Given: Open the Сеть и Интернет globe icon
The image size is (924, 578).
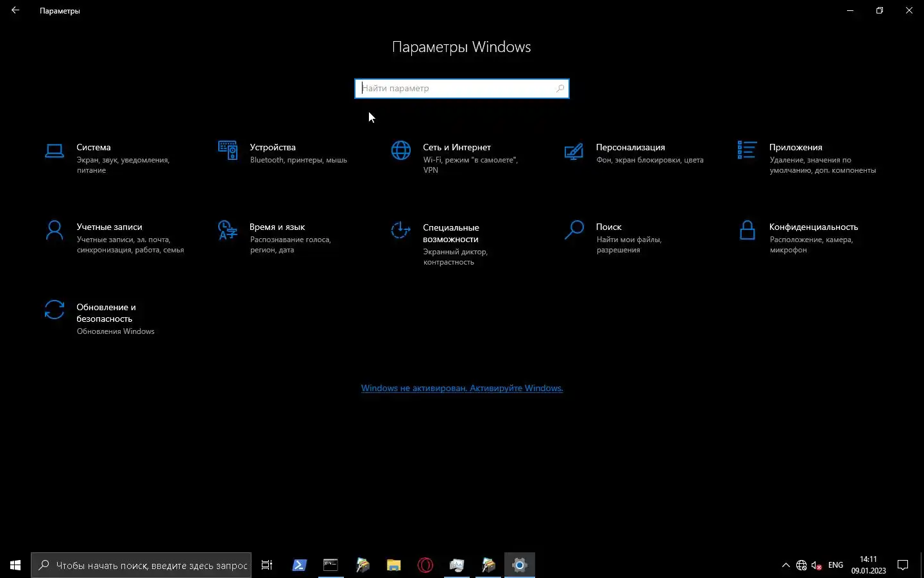Looking at the screenshot, I should pos(401,150).
